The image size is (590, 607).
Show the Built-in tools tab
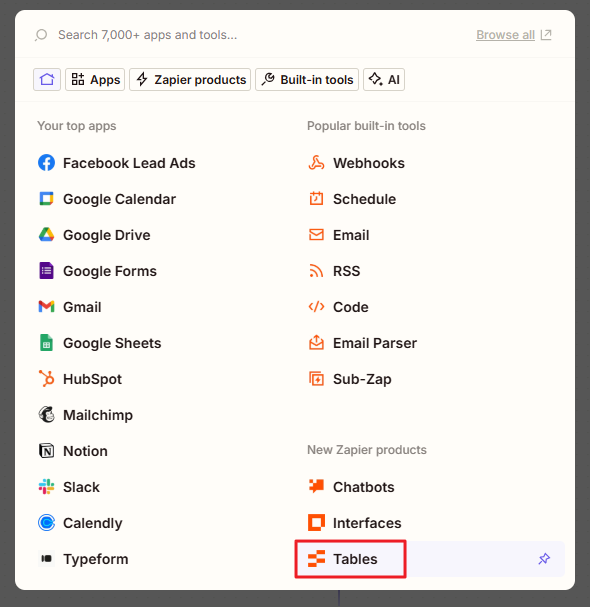(x=307, y=79)
